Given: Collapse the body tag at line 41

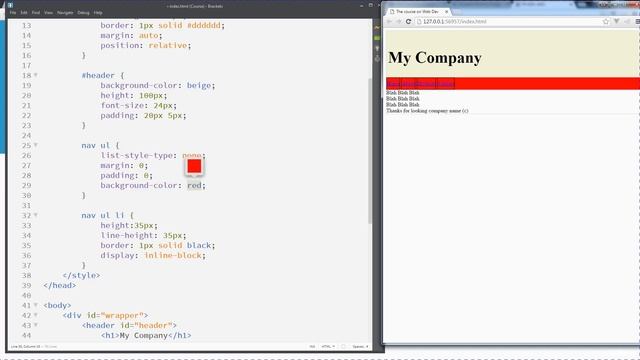Looking at the screenshot, I should click(x=36, y=305).
